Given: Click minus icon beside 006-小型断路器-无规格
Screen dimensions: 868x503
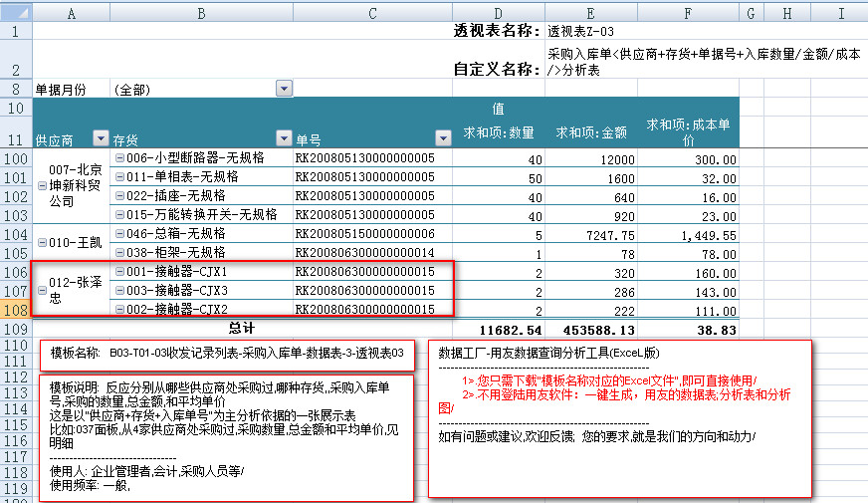Looking at the screenshot, I should point(119,158).
